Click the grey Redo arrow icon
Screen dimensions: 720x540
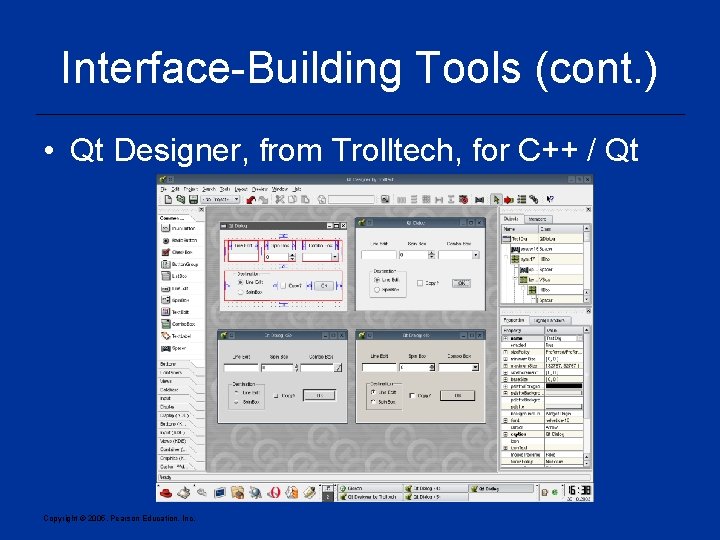[x=264, y=199]
